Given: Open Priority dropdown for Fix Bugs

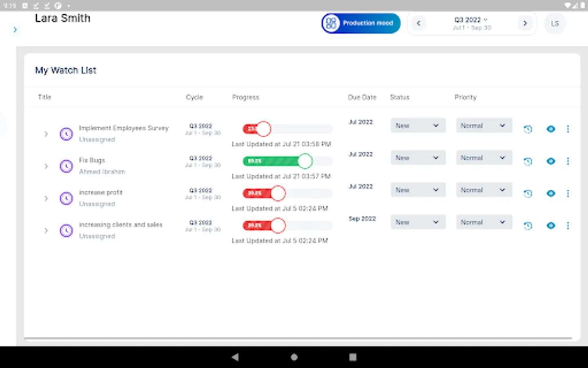Looking at the screenshot, I should coord(484,158).
